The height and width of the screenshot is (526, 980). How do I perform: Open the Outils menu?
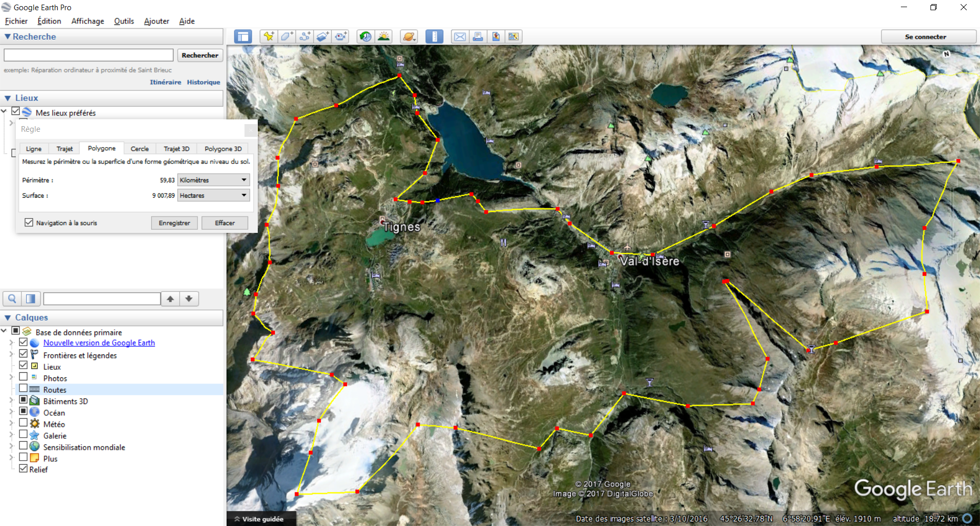[x=124, y=21]
